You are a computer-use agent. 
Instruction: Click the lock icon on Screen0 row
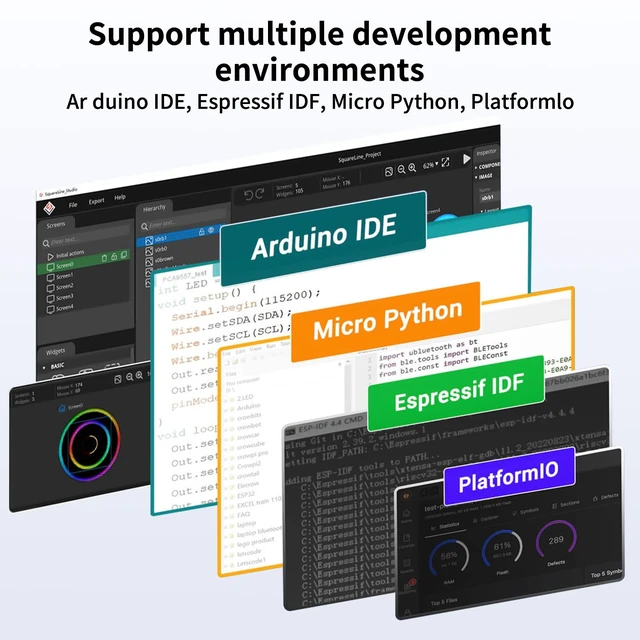point(114,256)
